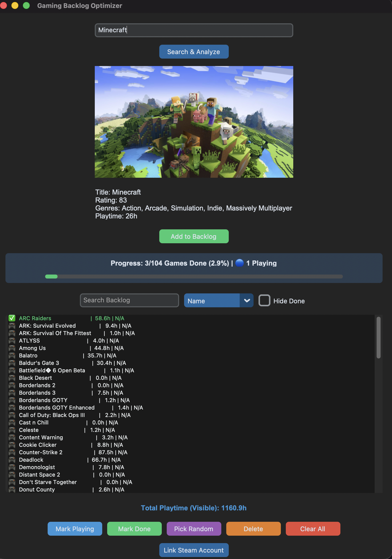Image resolution: width=392 pixels, height=559 pixels.
Task: Click the controller icon next to Celeste
Action: click(12, 430)
